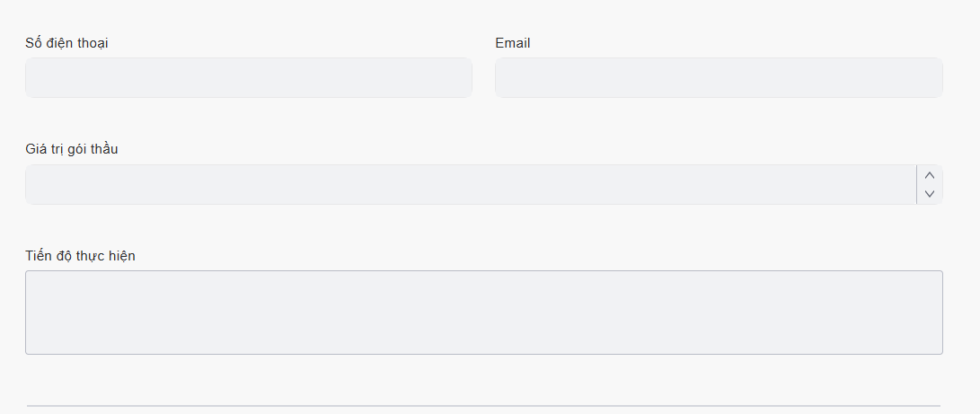This screenshot has height=414, width=980.
Task: Click the Email label text
Action: tap(513, 43)
